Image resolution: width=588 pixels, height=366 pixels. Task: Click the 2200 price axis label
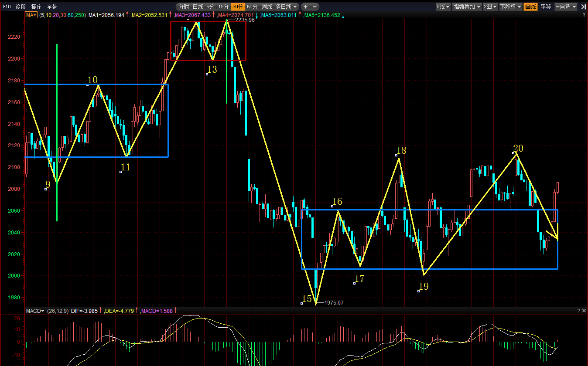coord(14,59)
